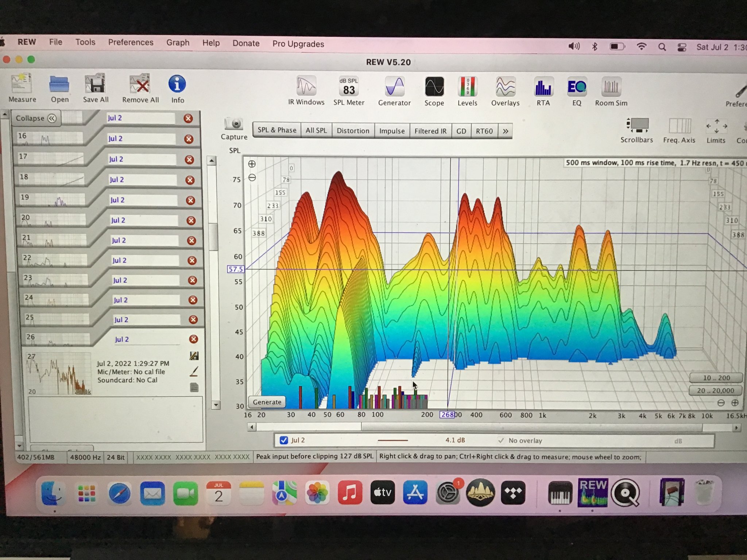This screenshot has height=560, width=747.
Task: Open the File menu
Action: click(56, 42)
